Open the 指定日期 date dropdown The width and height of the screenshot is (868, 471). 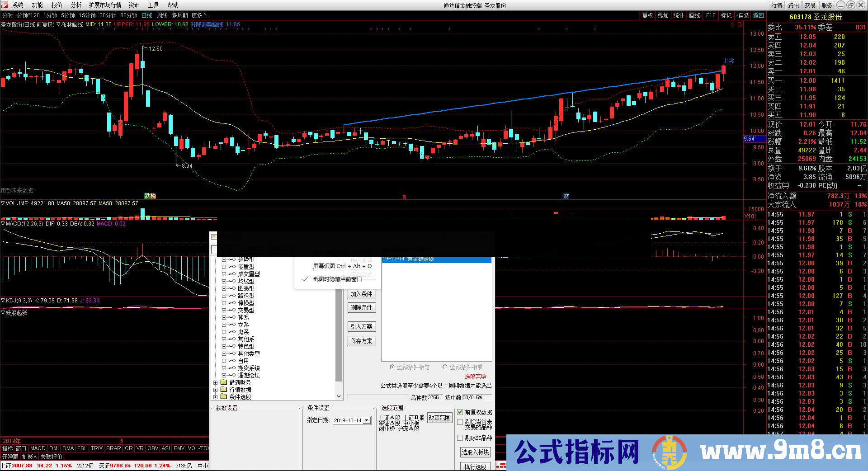coord(366,420)
